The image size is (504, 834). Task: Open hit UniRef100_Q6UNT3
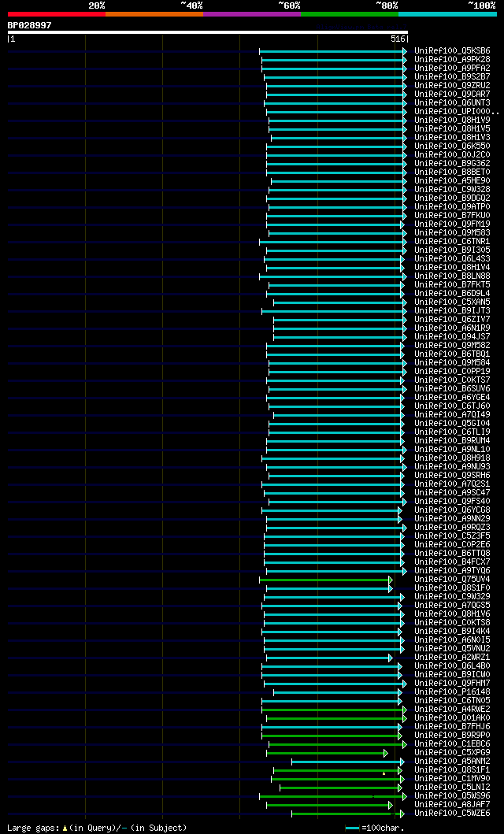coord(453,102)
